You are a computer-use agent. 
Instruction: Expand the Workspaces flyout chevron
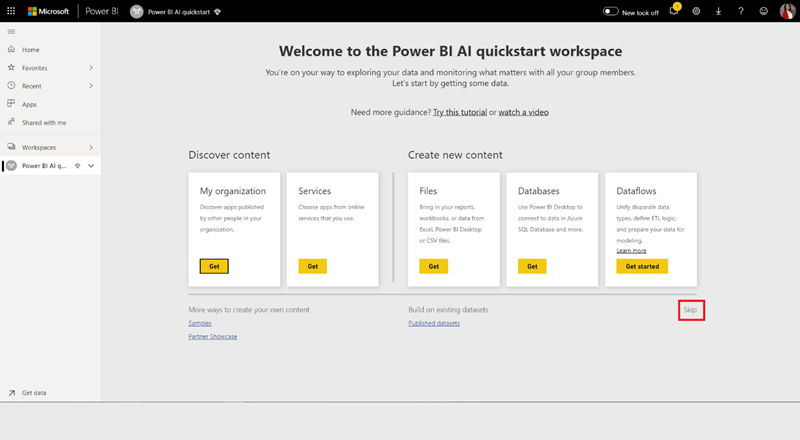pos(91,147)
